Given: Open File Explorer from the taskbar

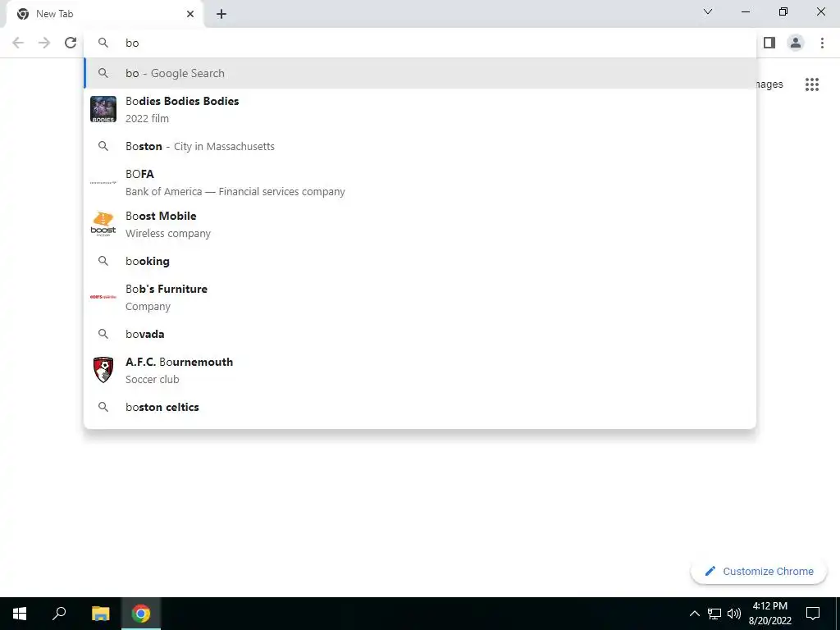Looking at the screenshot, I should coord(101,614).
